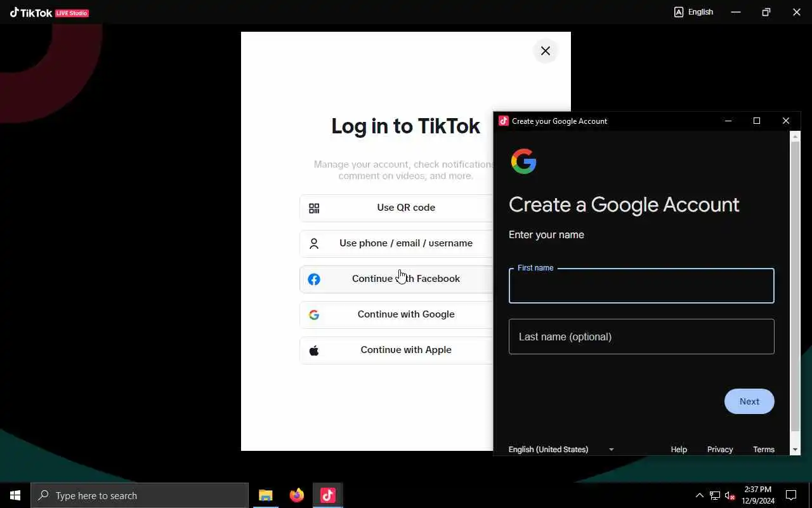Maximize the Create your Google Account window
The width and height of the screenshot is (812, 508).
coord(757,121)
